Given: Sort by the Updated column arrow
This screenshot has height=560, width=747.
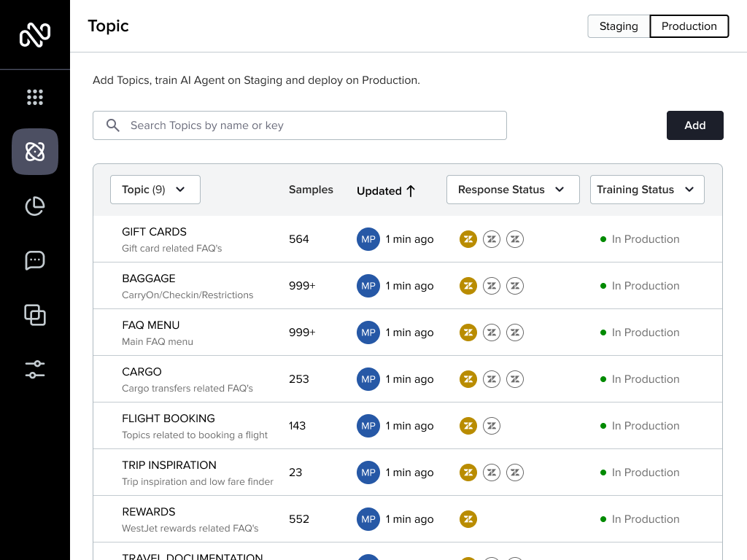Looking at the screenshot, I should pos(410,190).
